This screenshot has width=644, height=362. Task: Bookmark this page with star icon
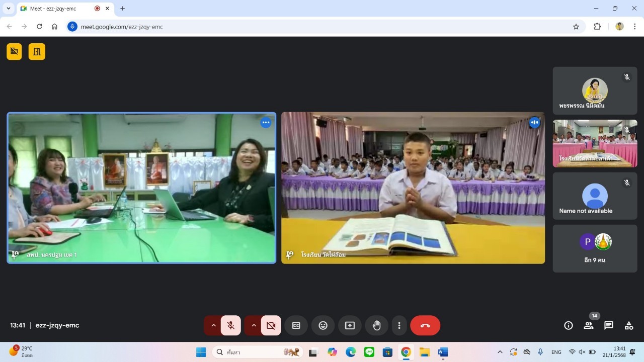[576, 27]
